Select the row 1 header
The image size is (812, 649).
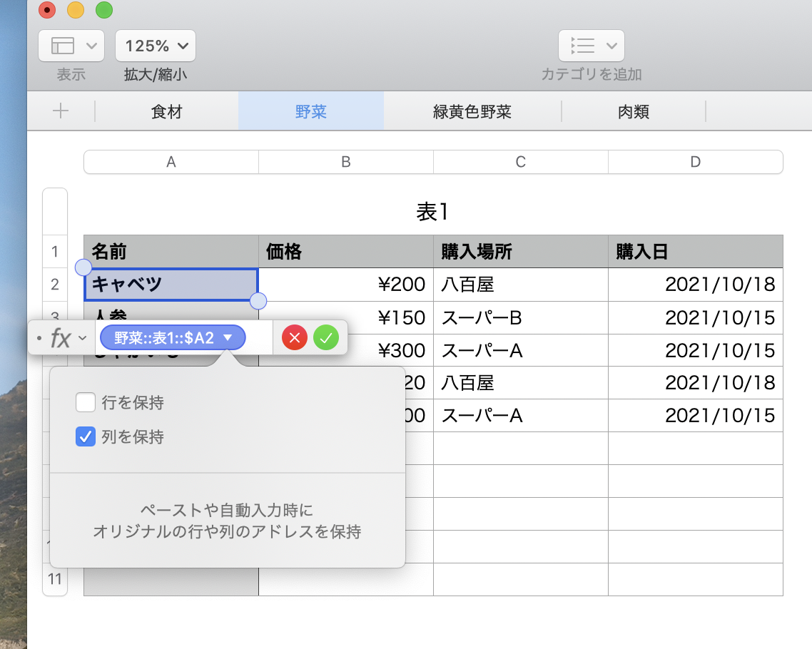pos(55,251)
